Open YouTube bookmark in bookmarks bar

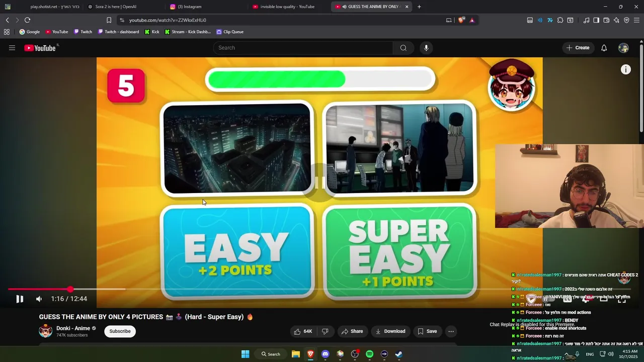coord(57,32)
